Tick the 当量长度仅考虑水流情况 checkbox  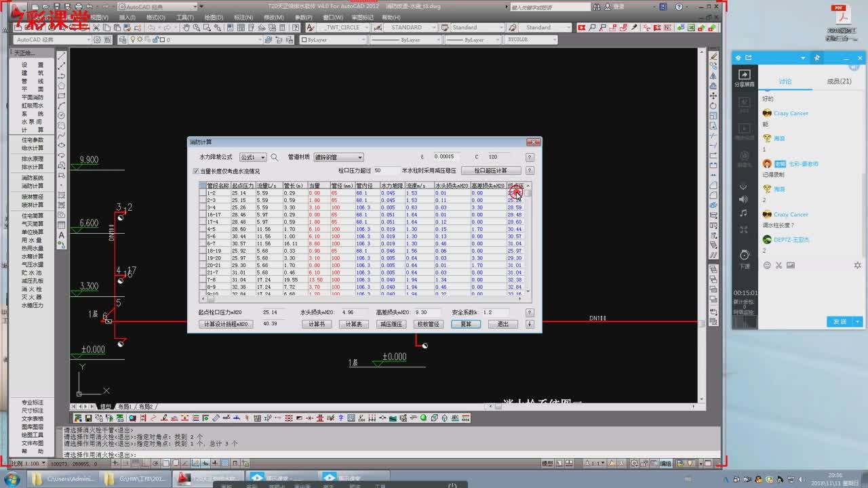(x=197, y=171)
